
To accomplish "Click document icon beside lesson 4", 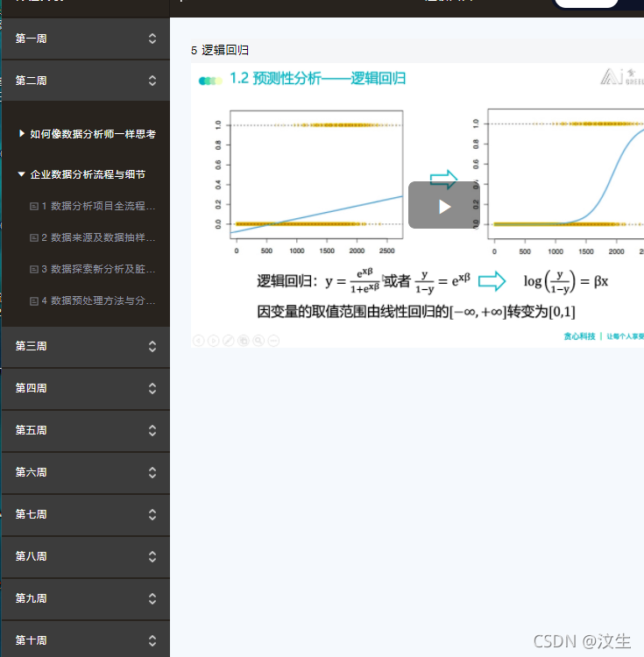I will click(34, 301).
